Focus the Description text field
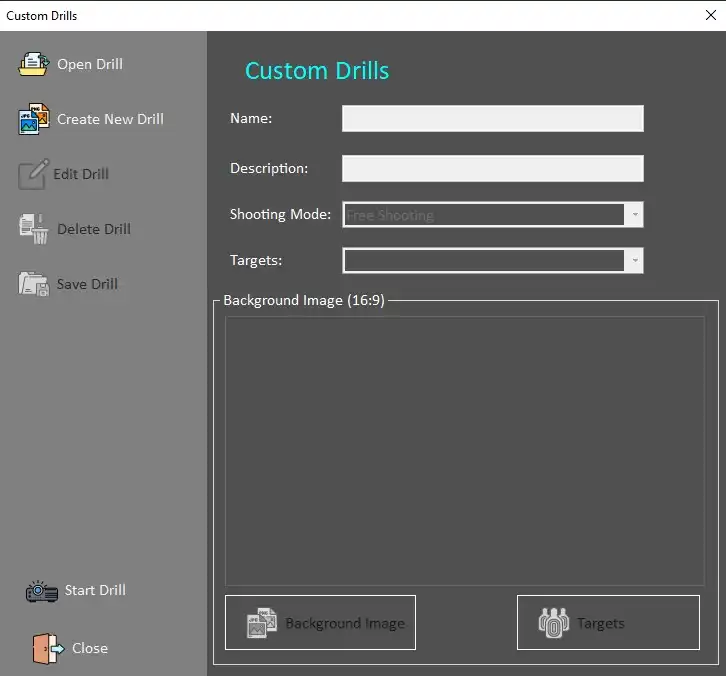The width and height of the screenshot is (726, 676). (x=492, y=168)
